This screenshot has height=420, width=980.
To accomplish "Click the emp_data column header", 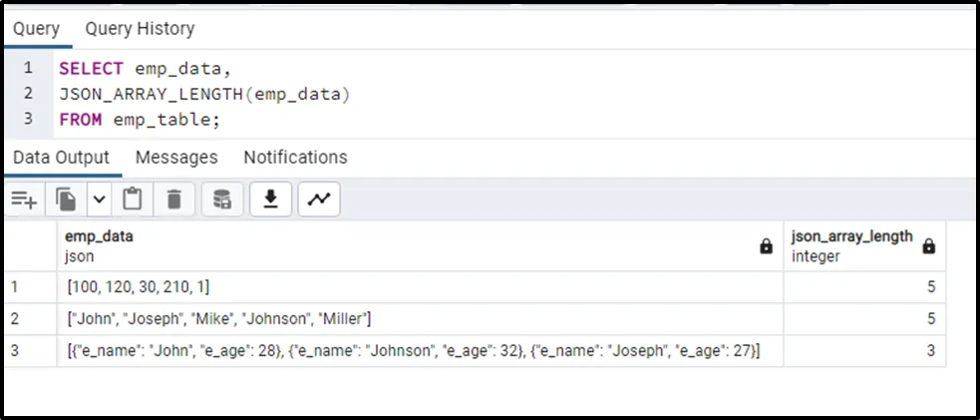I will pyautogui.click(x=100, y=237).
